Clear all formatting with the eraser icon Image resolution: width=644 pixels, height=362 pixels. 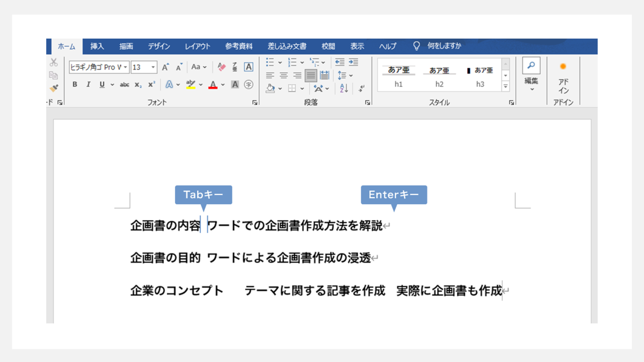pyautogui.click(x=222, y=67)
